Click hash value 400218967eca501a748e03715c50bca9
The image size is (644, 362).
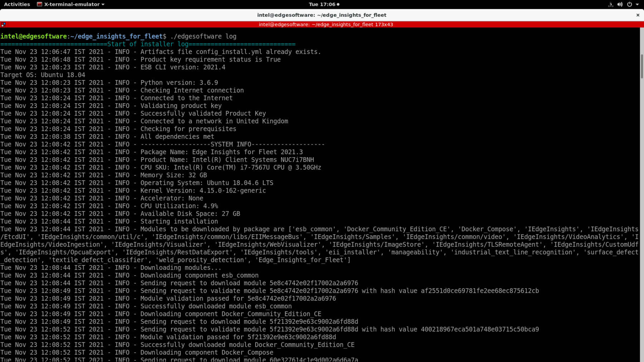pos(480,329)
